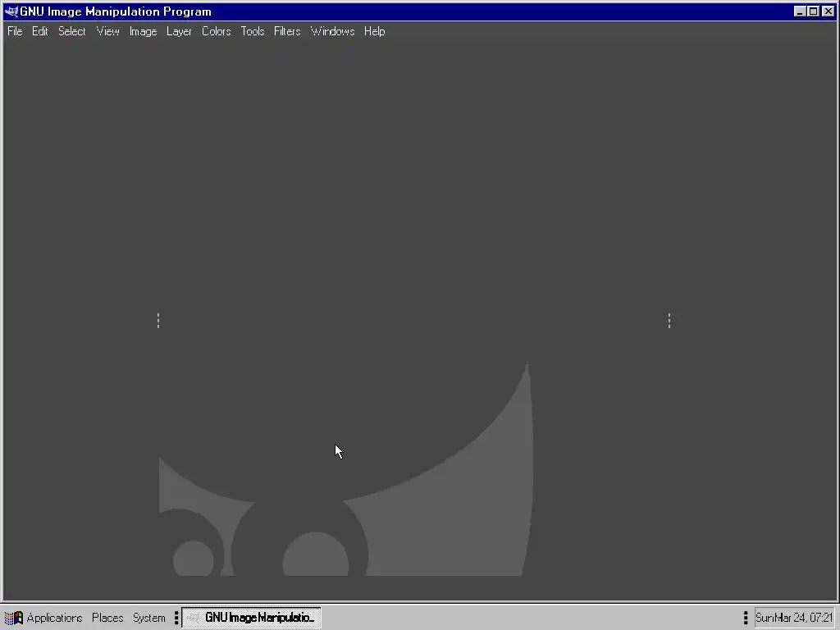Image resolution: width=840 pixels, height=630 pixels.
Task: Open the Filters menu
Action: [x=287, y=32]
